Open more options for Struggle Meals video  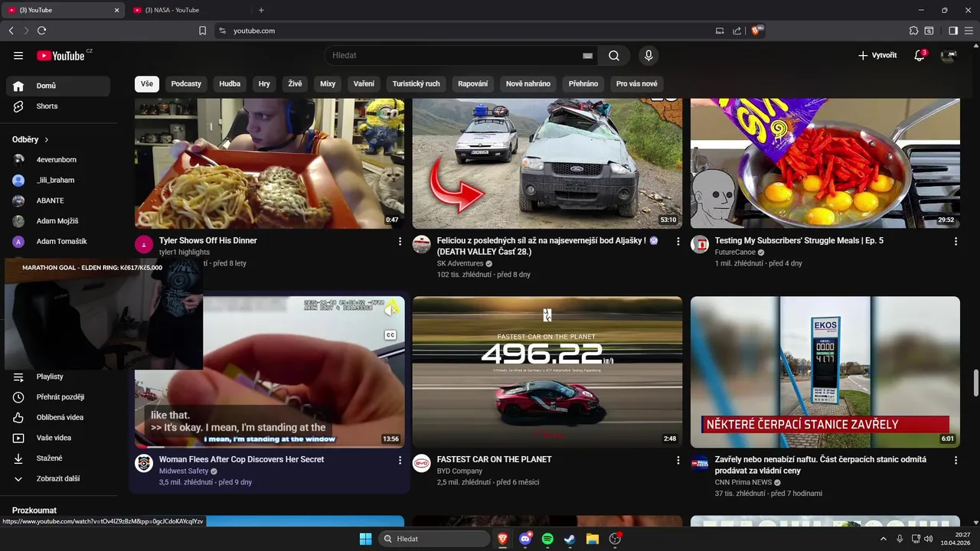coord(955,241)
